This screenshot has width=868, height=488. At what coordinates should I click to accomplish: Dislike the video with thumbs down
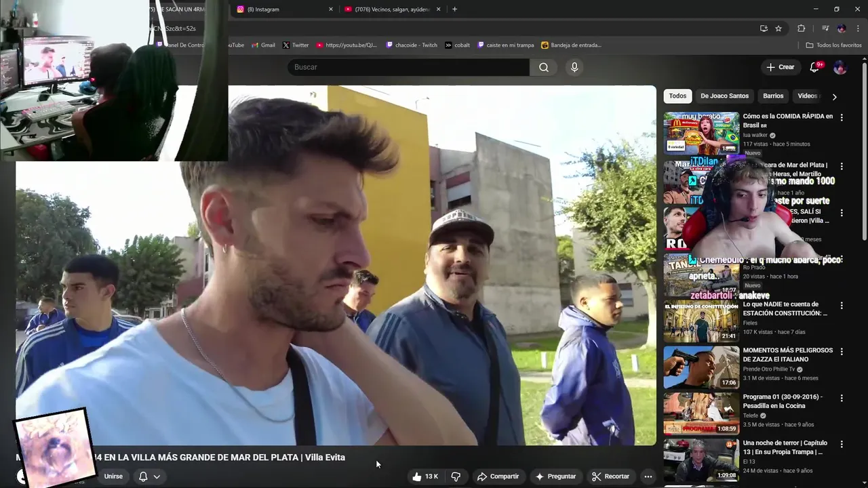[456, 476]
